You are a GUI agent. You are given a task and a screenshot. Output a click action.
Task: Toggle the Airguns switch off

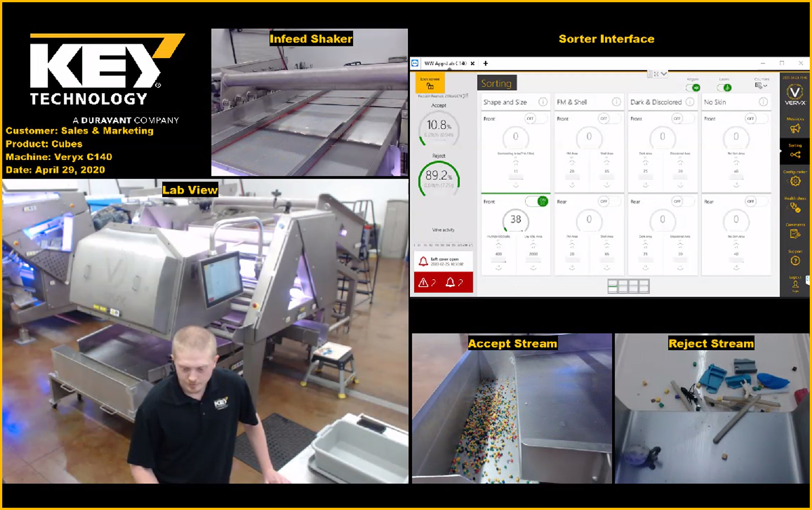coord(693,87)
